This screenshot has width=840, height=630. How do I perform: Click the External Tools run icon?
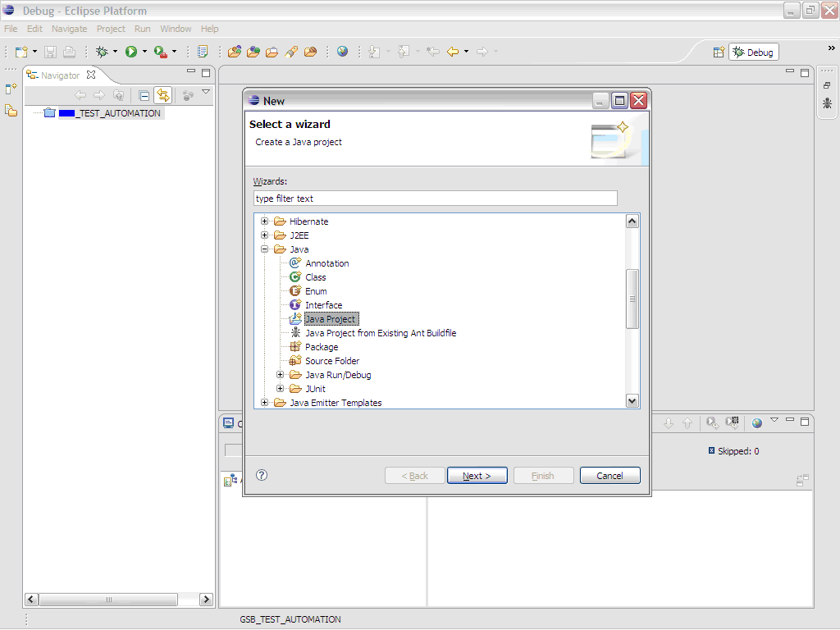160,52
